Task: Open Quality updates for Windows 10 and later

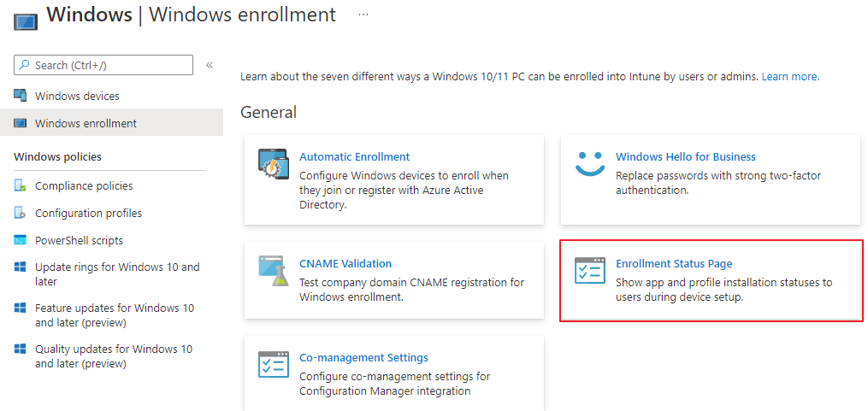Action: [114, 356]
